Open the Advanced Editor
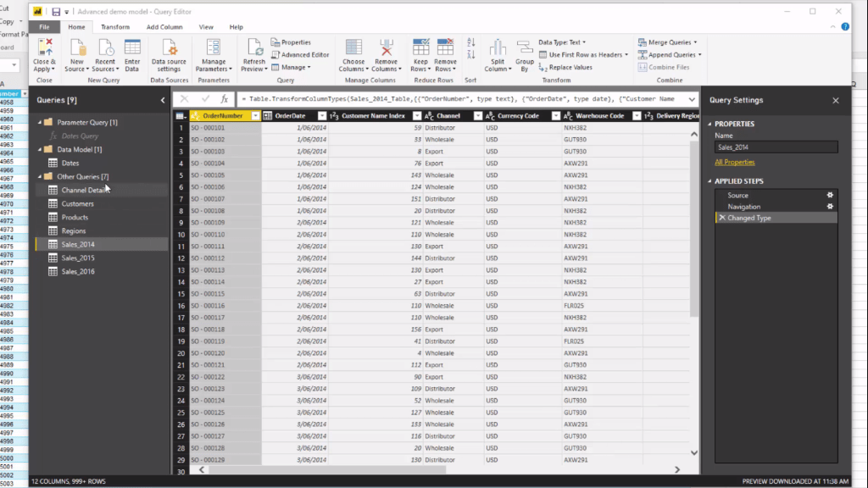 coord(300,55)
